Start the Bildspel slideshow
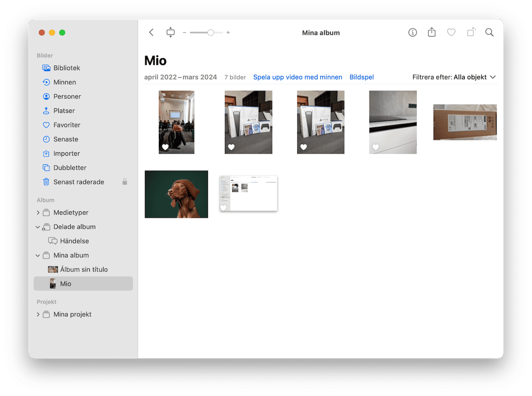532x396 pixels. (x=361, y=77)
